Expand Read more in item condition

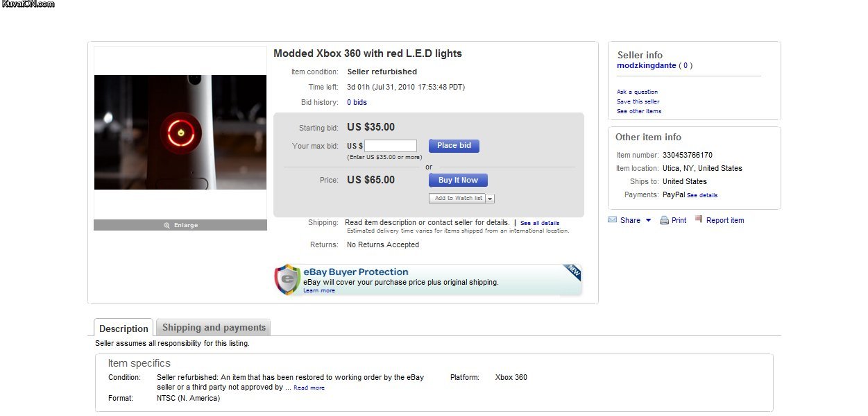[x=309, y=388]
